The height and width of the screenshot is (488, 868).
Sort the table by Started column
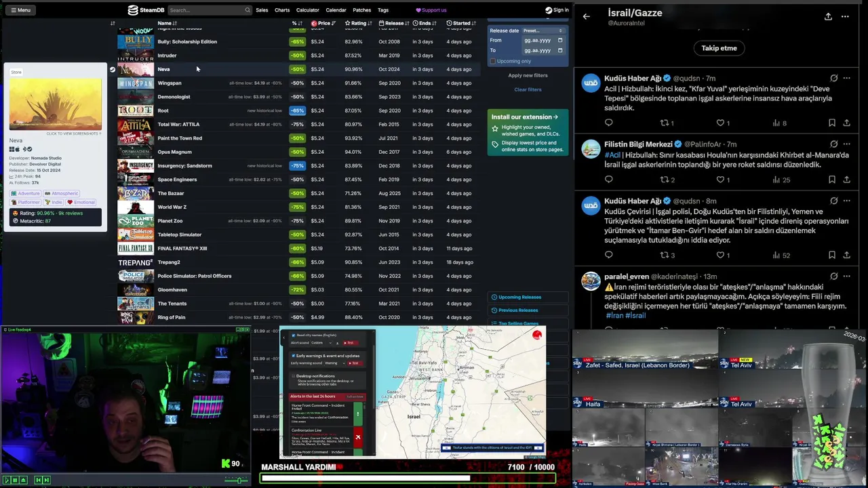461,23
